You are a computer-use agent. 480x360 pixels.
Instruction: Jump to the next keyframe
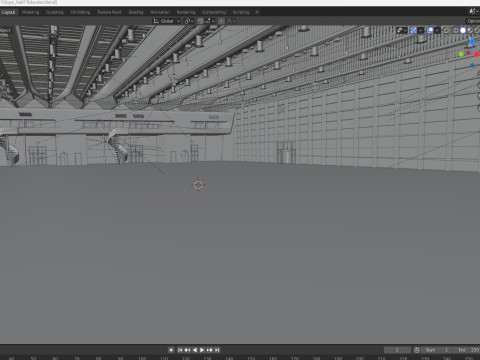coord(210,350)
